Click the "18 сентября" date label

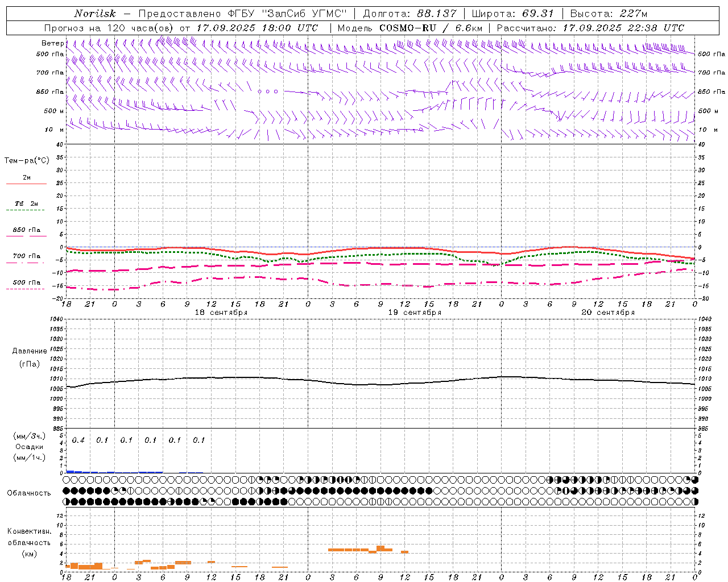click(221, 313)
